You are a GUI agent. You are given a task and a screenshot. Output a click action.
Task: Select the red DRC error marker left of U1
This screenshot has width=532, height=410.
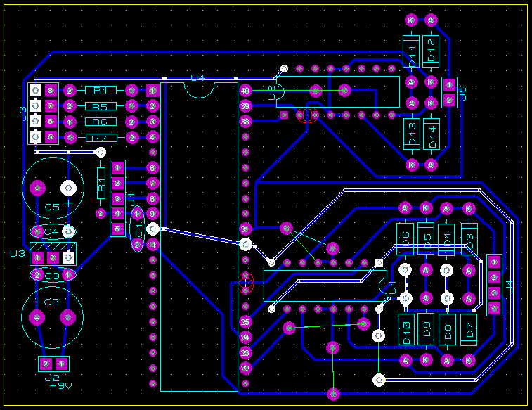point(246,283)
